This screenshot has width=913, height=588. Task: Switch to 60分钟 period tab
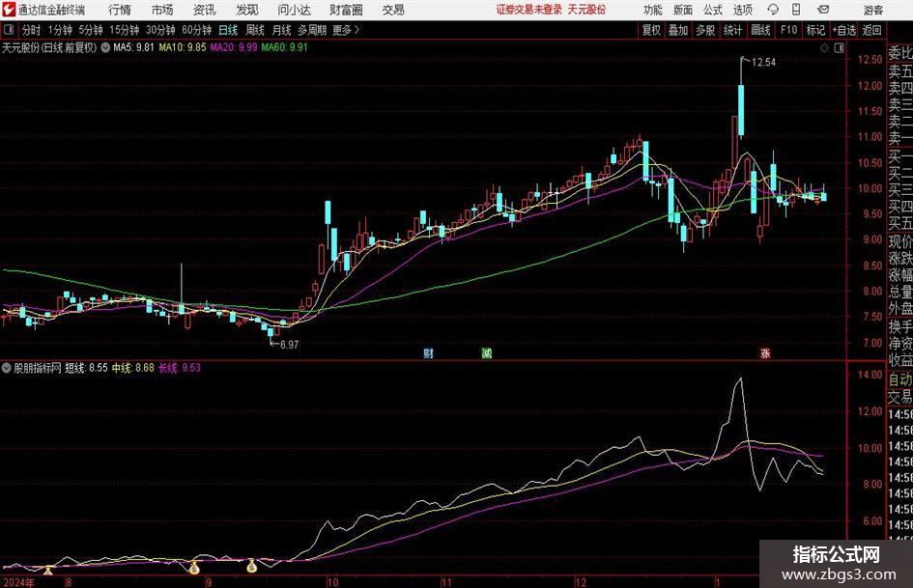196,30
